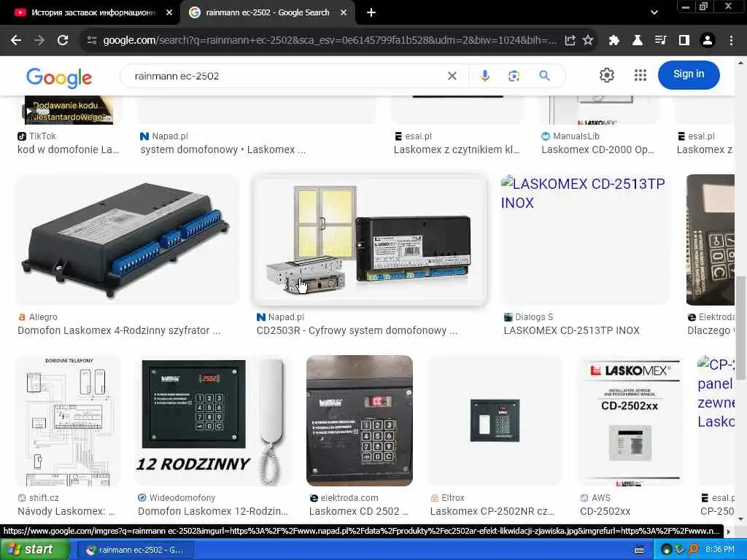Select taskbar item rainmann ec-2502
Image resolution: width=747 pixels, height=560 pixels.
coord(135,550)
